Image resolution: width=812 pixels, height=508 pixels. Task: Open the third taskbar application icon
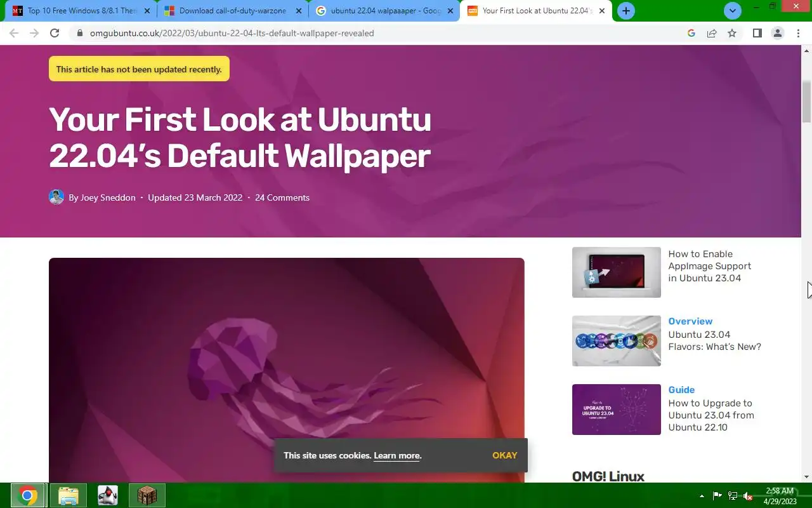click(x=108, y=495)
